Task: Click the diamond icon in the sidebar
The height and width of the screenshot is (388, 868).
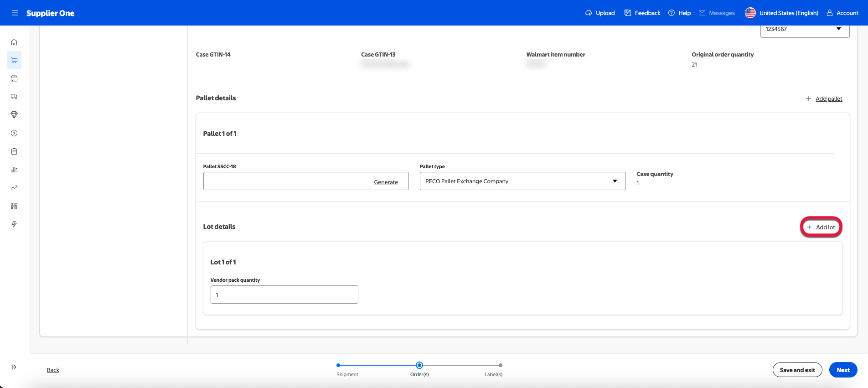Action: point(14,115)
